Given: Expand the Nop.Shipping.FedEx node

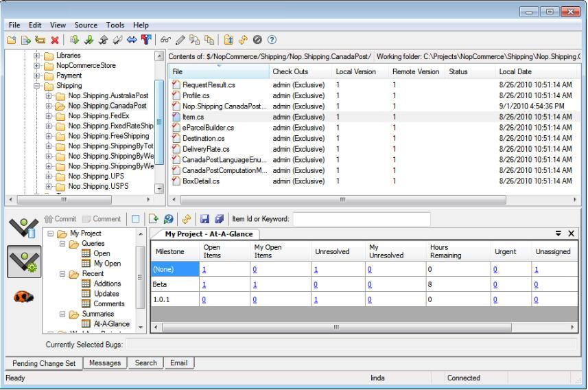Looking at the screenshot, I should pyautogui.click(x=49, y=116).
